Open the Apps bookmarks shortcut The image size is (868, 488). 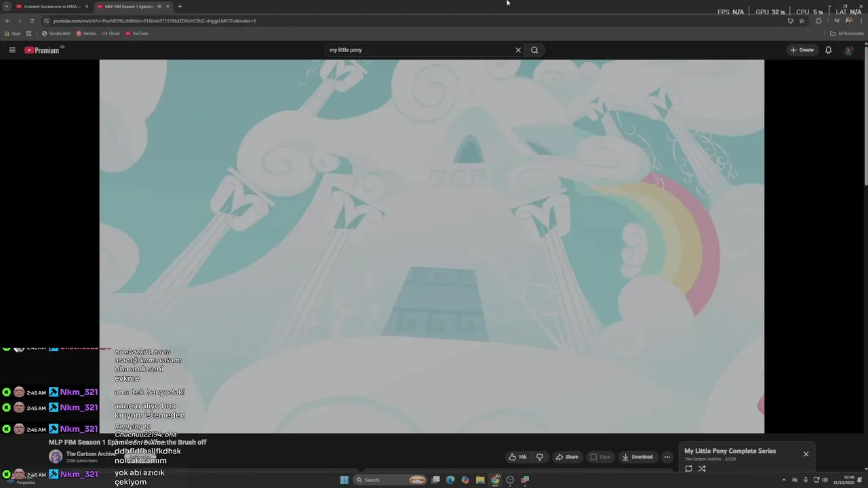click(13, 33)
